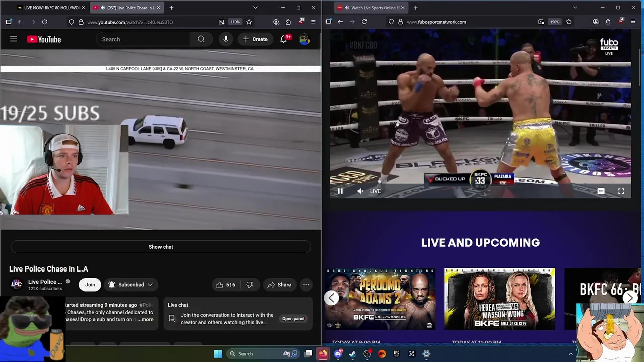
Task: Open the live chat panel
Action: point(293,319)
